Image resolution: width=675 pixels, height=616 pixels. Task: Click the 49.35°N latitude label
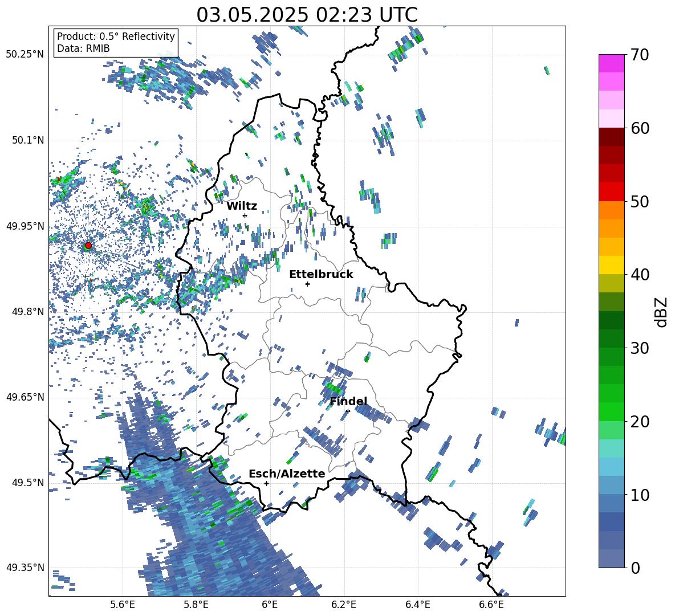coord(25,568)
